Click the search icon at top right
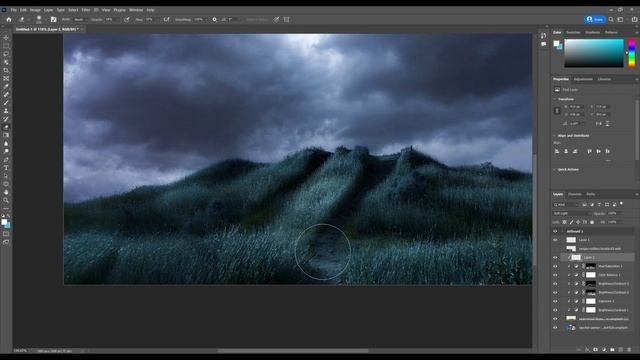 point(611,19)
